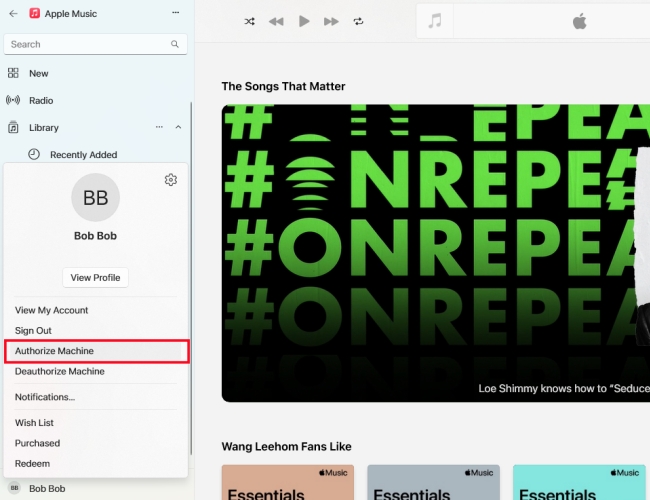Viewport: 650px width, 500px height.
Task: Click the music note artwork placeholder
Action: [435, 21]
